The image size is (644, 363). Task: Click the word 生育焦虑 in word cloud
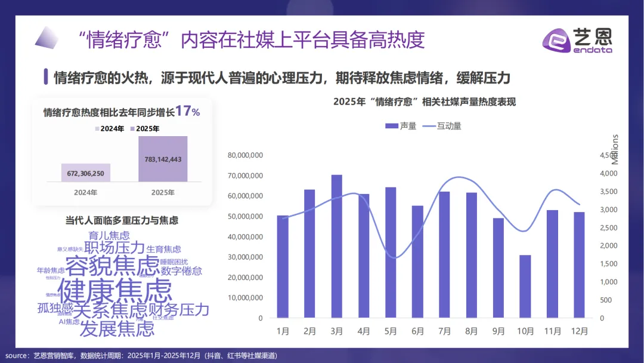tap(163, 249)
